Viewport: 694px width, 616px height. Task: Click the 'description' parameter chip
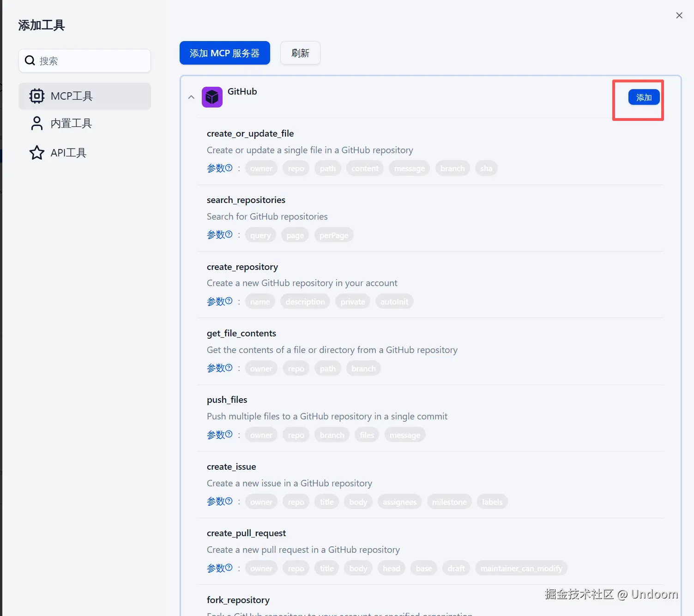click(x=305, y=301)
